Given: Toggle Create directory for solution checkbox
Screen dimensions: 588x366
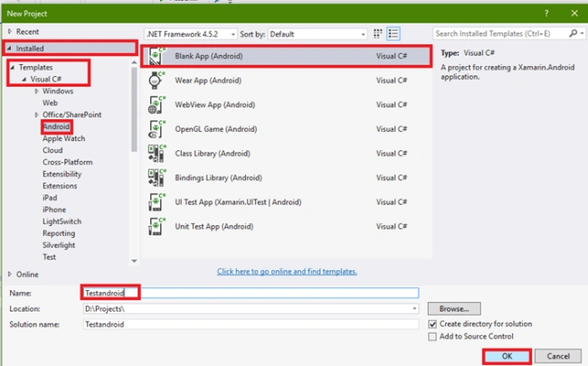Looking at the screenshot, I should click(432, 324).
